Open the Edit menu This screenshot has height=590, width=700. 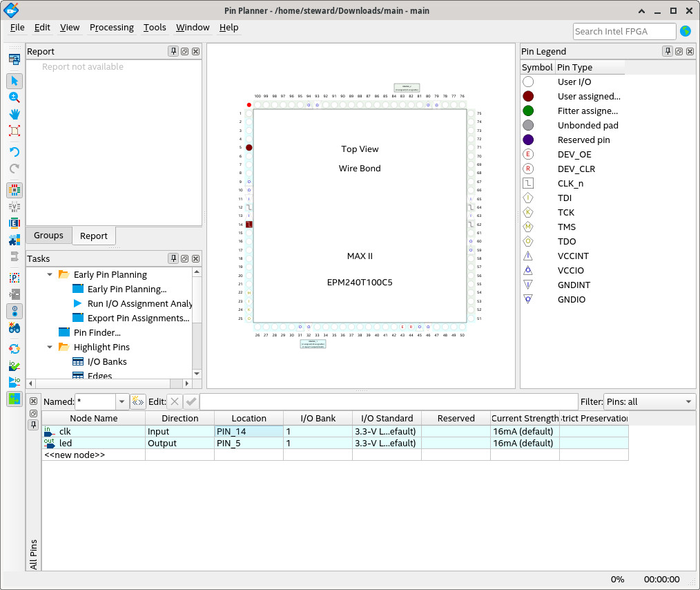[42, 27]
